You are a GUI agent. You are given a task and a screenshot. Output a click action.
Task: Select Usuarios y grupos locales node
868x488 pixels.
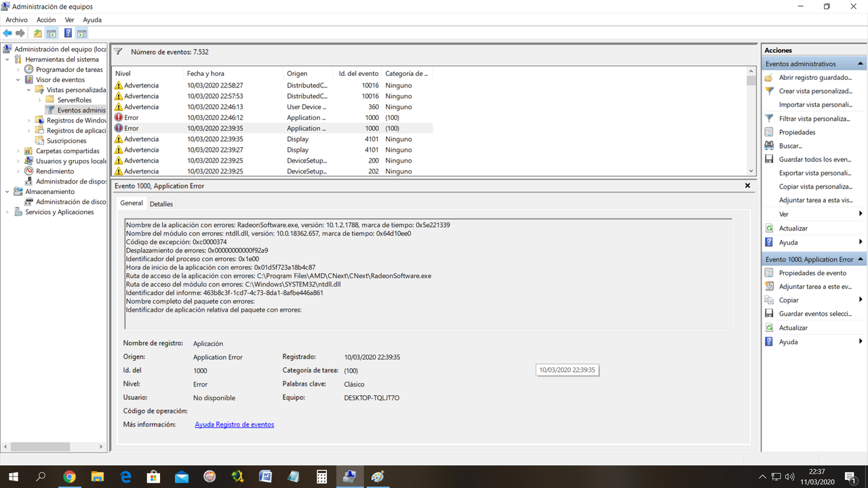[x=71, y=161]
